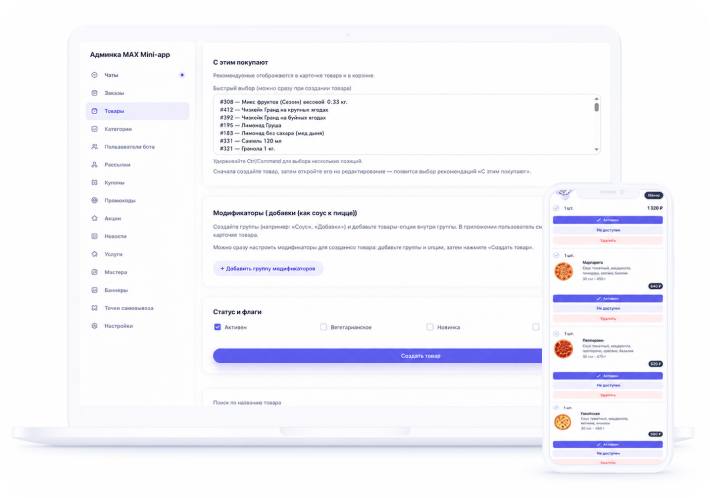Tap Активен button under Пепперони on phone
710x498 pixels.
(x=608, y=376)
